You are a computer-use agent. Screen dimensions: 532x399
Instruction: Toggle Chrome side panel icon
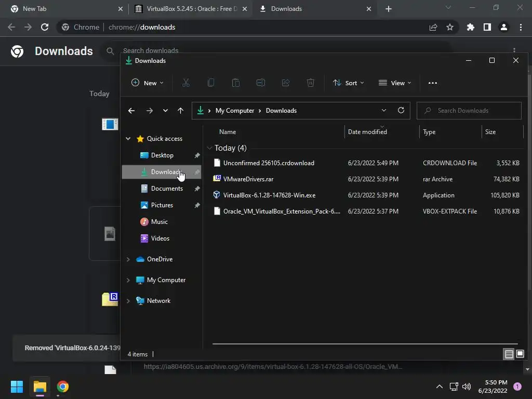(x=487, y=27)
